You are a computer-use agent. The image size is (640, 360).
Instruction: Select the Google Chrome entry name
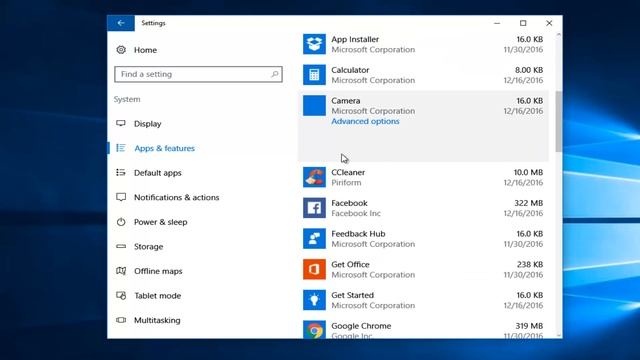click(361, 326)
